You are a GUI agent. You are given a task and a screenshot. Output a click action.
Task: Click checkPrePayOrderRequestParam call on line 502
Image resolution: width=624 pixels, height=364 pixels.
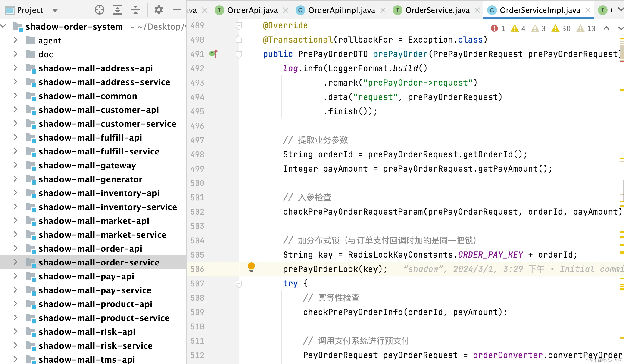coord(353,212)
